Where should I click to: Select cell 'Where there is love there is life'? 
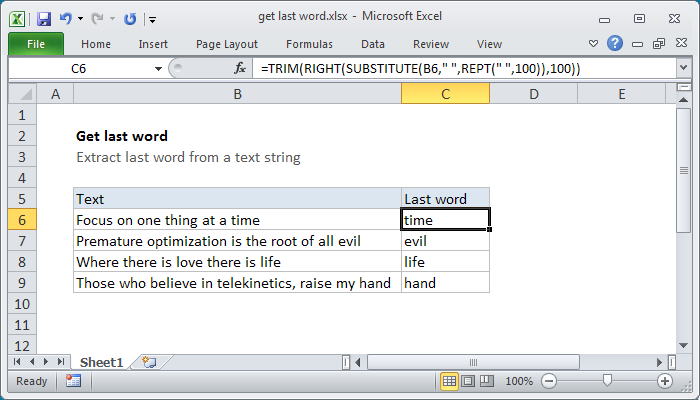point(238,262)
